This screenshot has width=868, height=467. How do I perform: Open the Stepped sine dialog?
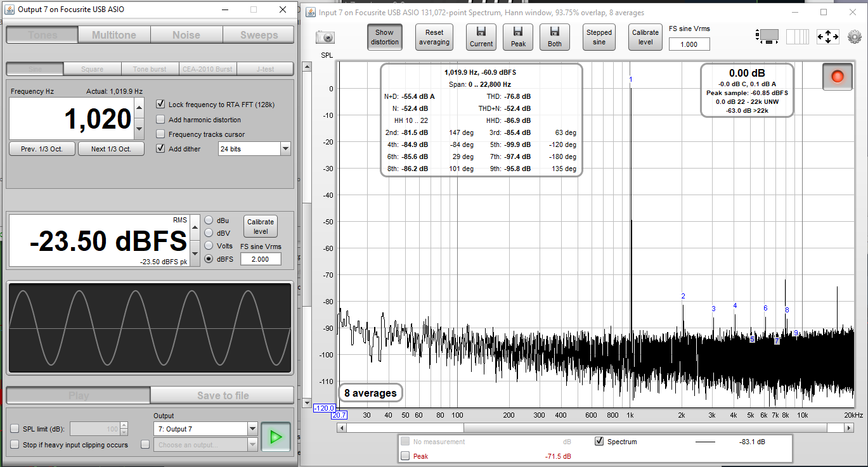599,37
